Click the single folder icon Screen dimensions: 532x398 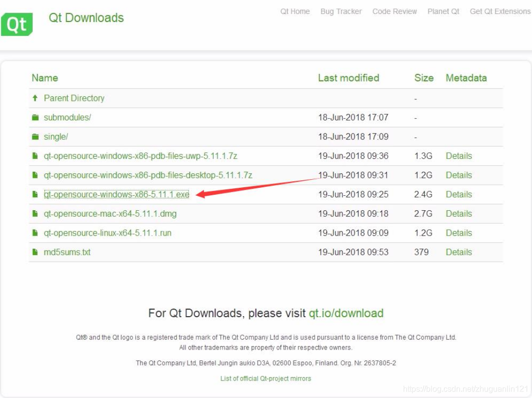(x=35, y=137)
